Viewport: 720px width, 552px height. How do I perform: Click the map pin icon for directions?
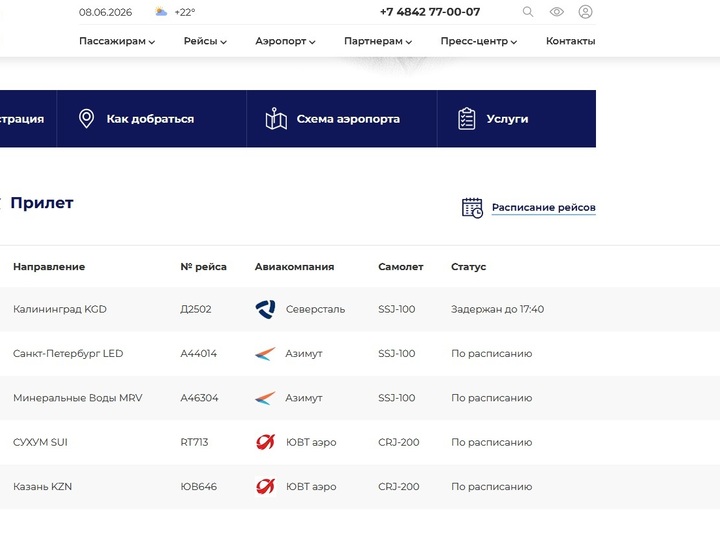pos(86,119)
